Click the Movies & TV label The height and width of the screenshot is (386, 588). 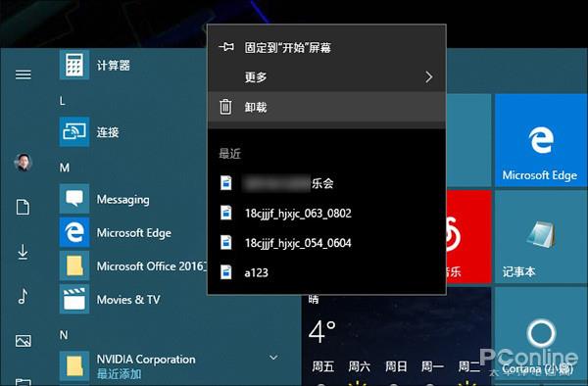click(128, 300)
